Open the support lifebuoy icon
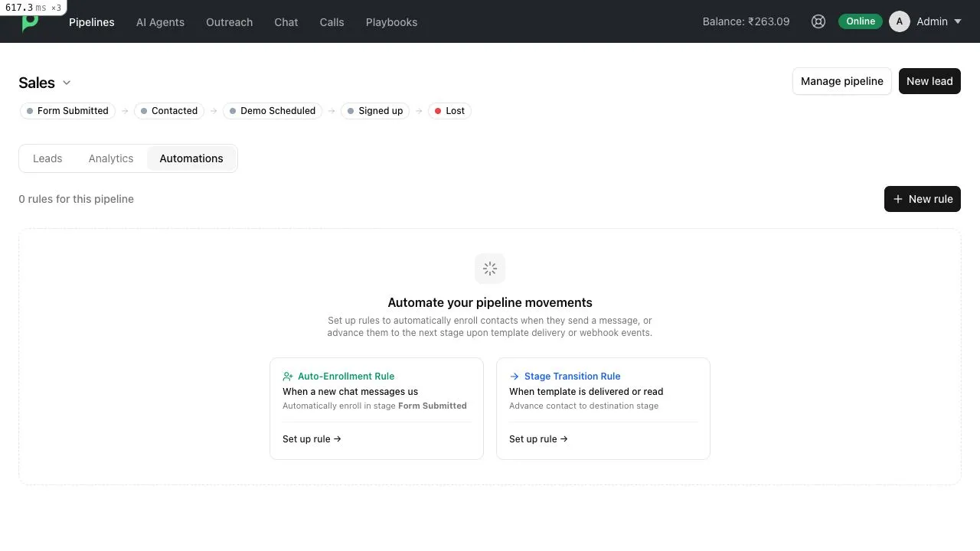980x551 pixels. coord(818,21)
